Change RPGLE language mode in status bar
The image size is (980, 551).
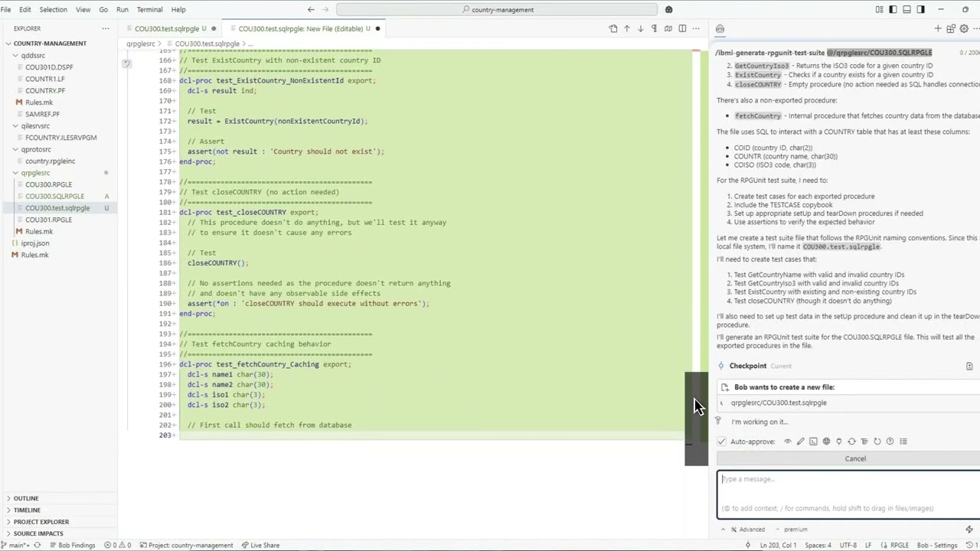pos(899,546)
